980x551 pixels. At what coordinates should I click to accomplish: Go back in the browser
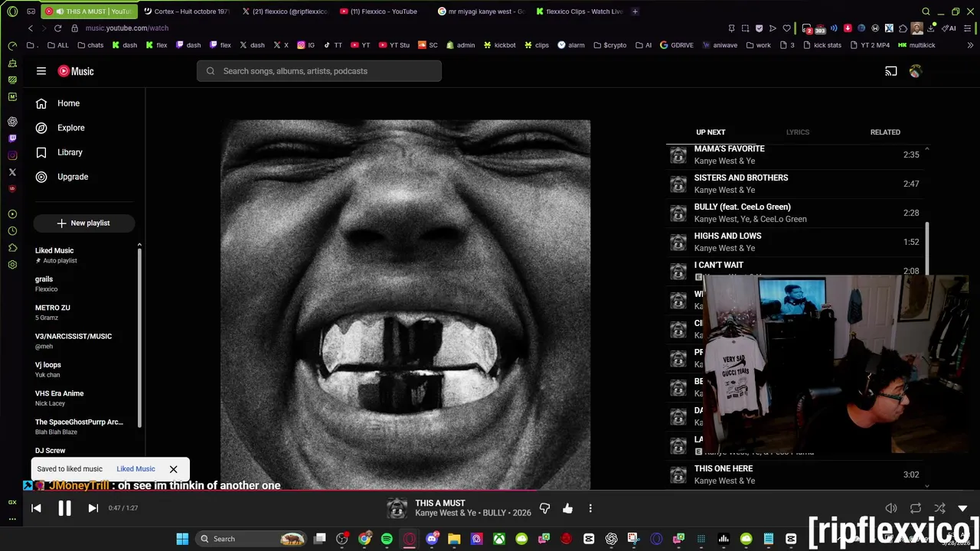coord(31,28)
